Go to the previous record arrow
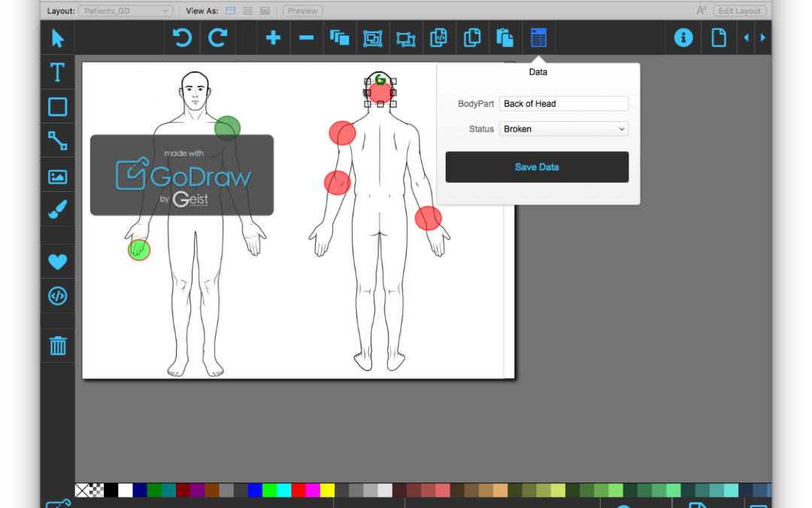Viewport: 812px width, 508px height. tap(747, 38)
